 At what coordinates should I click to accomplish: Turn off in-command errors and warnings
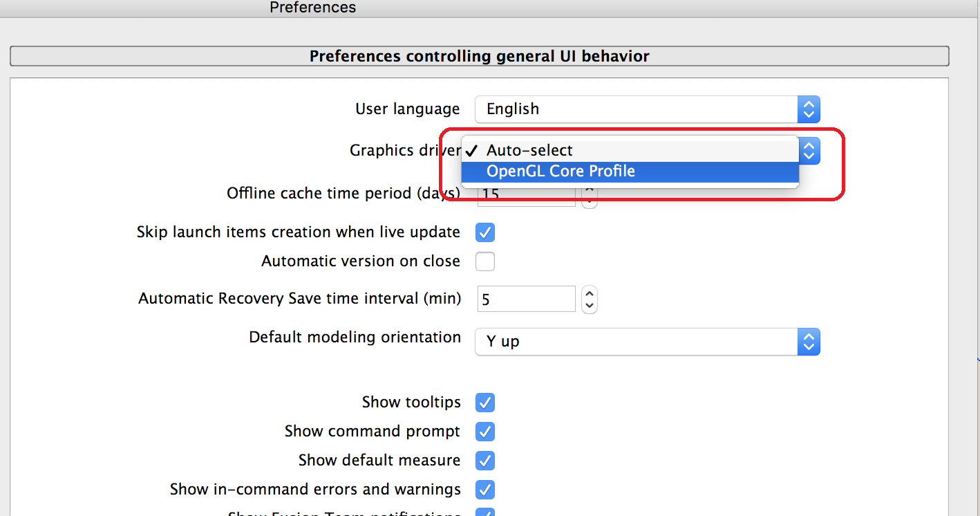485,490
